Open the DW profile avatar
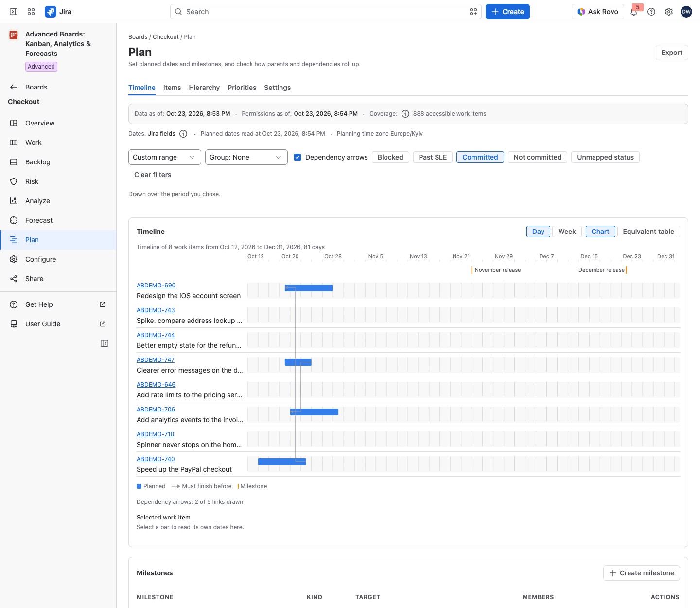Viewport: 700px width, 608px height. pyautogui.click(x=686, y=12)
